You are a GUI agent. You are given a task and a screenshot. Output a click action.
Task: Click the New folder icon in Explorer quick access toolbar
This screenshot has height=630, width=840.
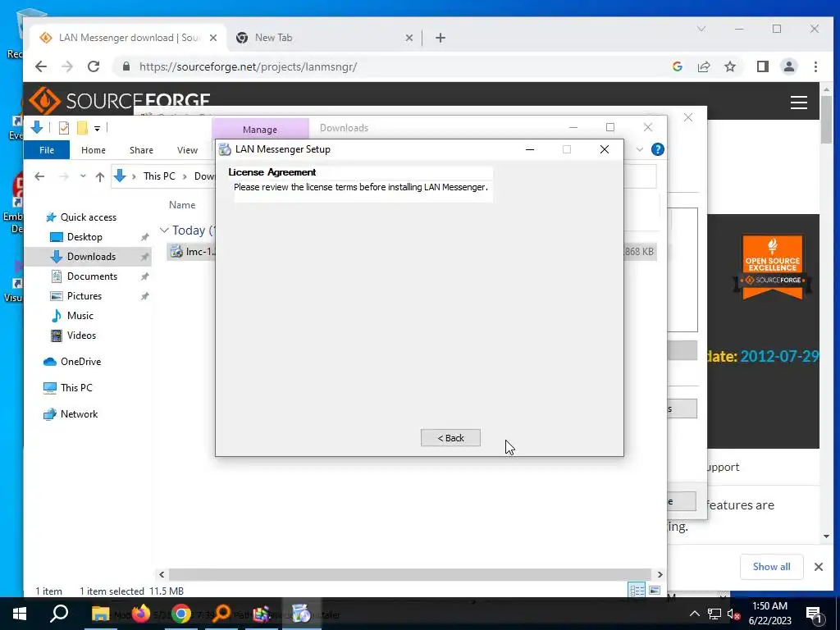point(82,128)
